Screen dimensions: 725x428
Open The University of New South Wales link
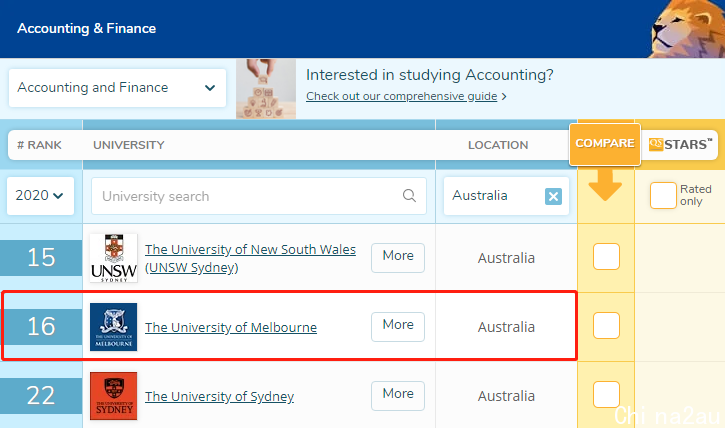click(x=250, y=258)
